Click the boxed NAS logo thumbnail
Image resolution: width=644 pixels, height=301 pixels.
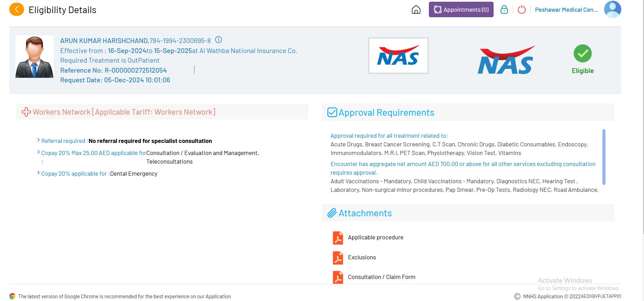[398, 56]
